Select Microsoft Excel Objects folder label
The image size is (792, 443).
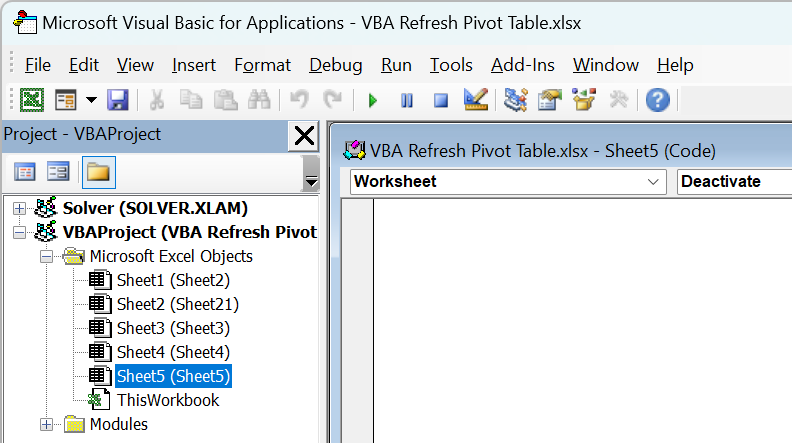tap(171, 257)
